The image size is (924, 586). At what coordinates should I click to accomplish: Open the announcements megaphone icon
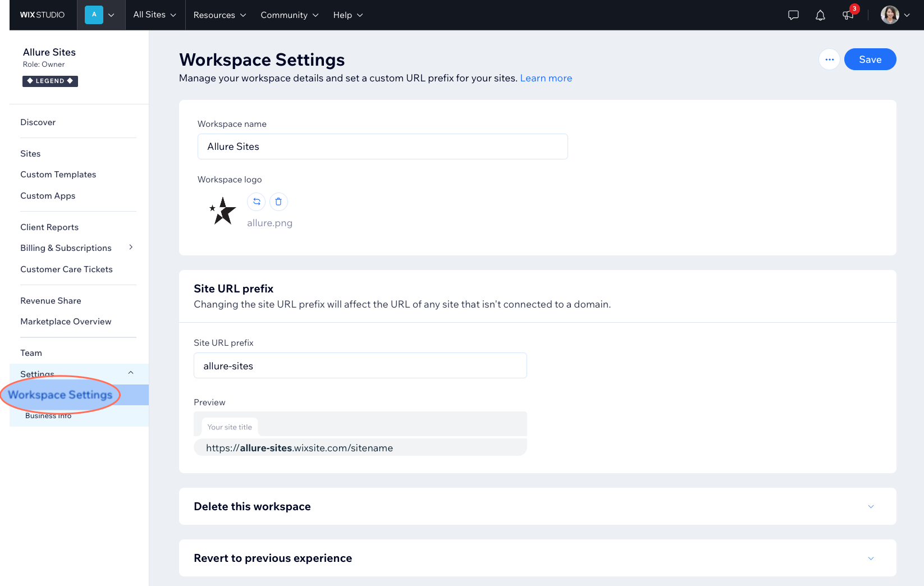pos(848,15)
